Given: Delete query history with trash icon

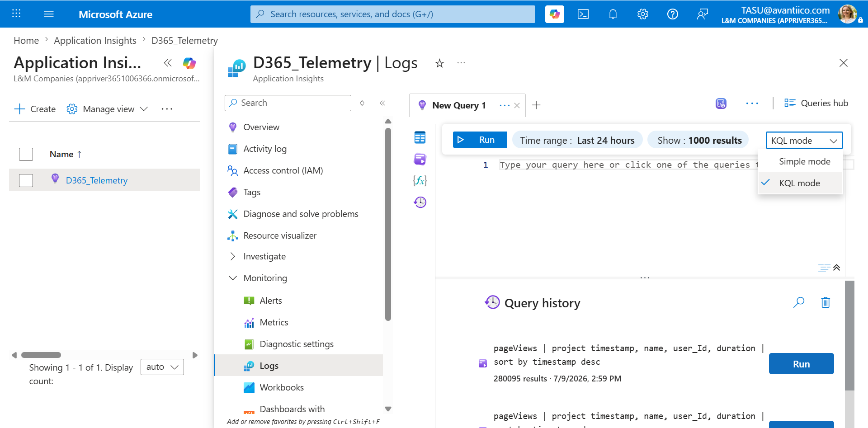Looking at the screenshot, I should click(826, 302).
